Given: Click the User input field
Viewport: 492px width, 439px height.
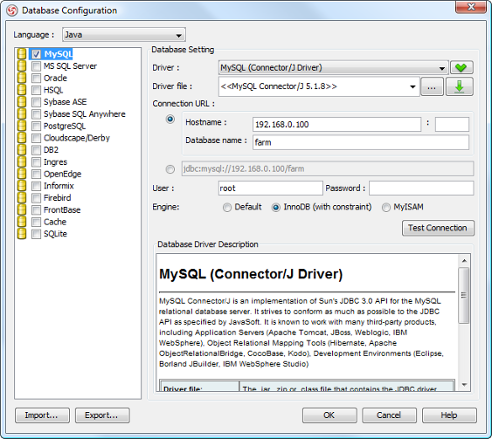Looking at the screenshot, I should pyautogui.click(x=270, y=188).
